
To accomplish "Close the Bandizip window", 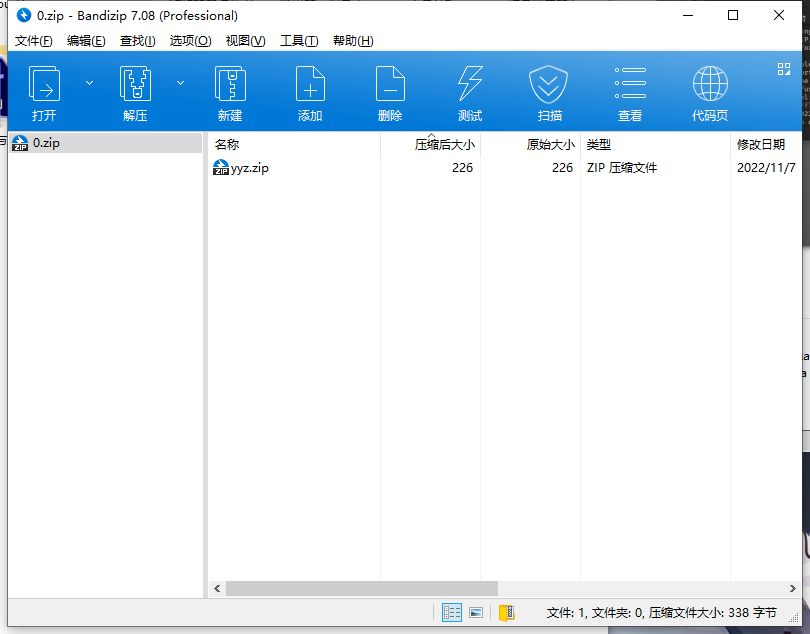I will point(779,16).
